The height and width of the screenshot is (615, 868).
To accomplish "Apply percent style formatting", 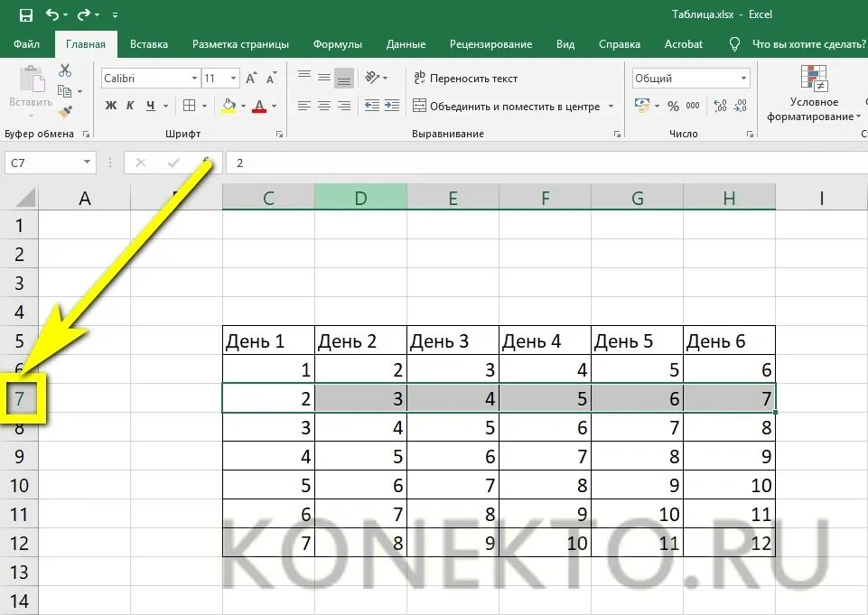I will coord(673,106).
